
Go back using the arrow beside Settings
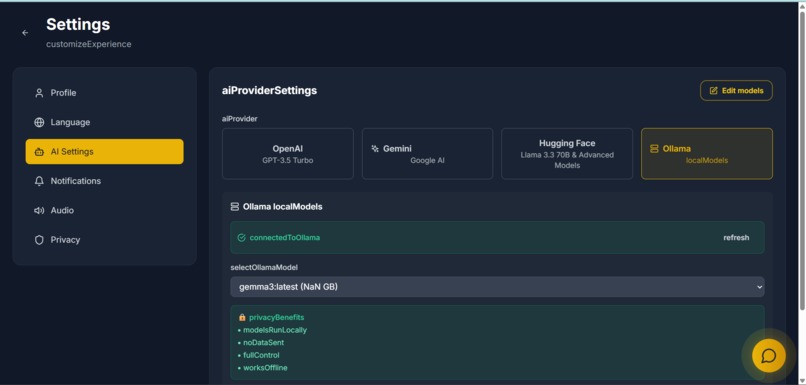(25, 33)
